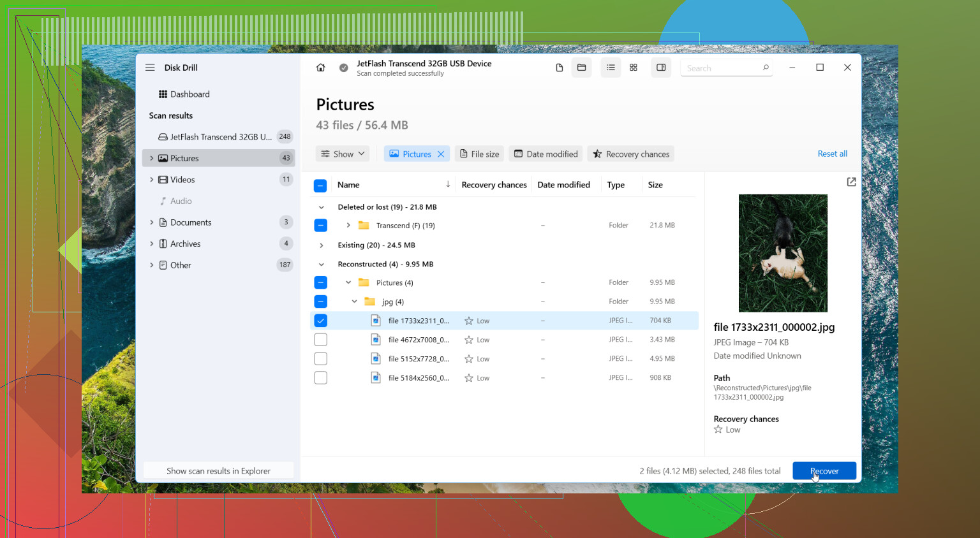Screen dimensions: 980x538
Task: Switch to folder view icon in toolbar
Action: pos(582,68)
